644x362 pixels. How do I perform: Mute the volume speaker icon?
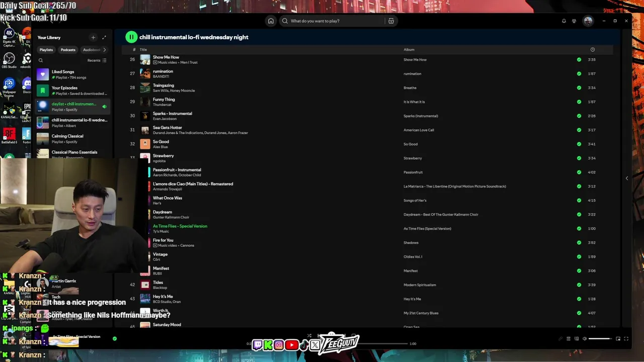tap(585, 339)
